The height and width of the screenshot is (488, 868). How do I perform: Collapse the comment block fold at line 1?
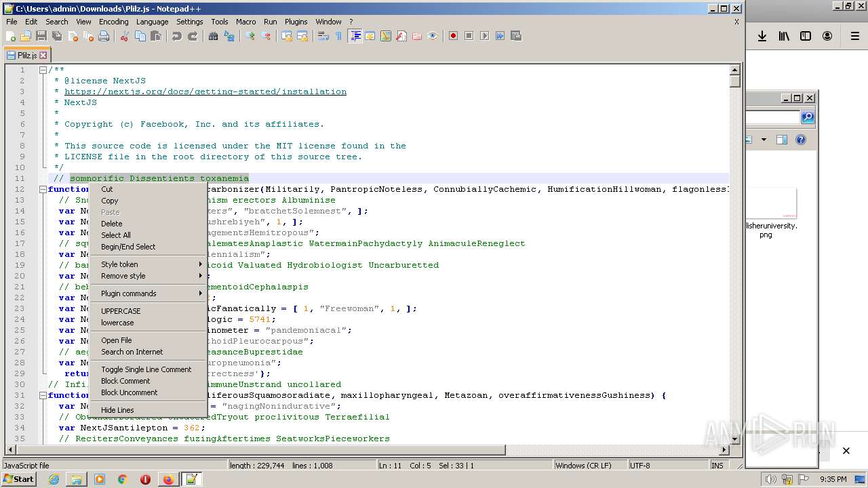point(43,70)
